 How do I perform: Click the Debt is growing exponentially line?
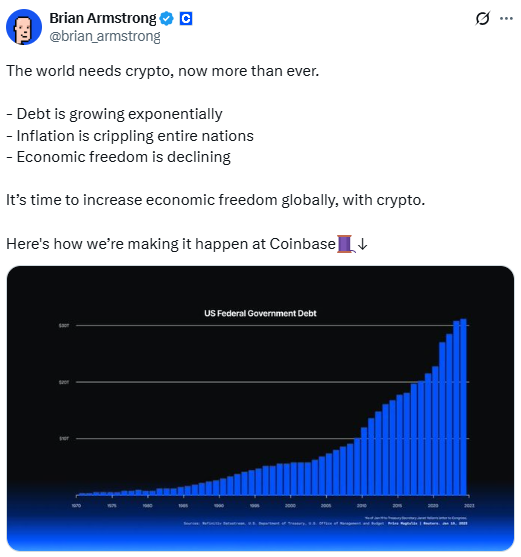pos(114,114)
